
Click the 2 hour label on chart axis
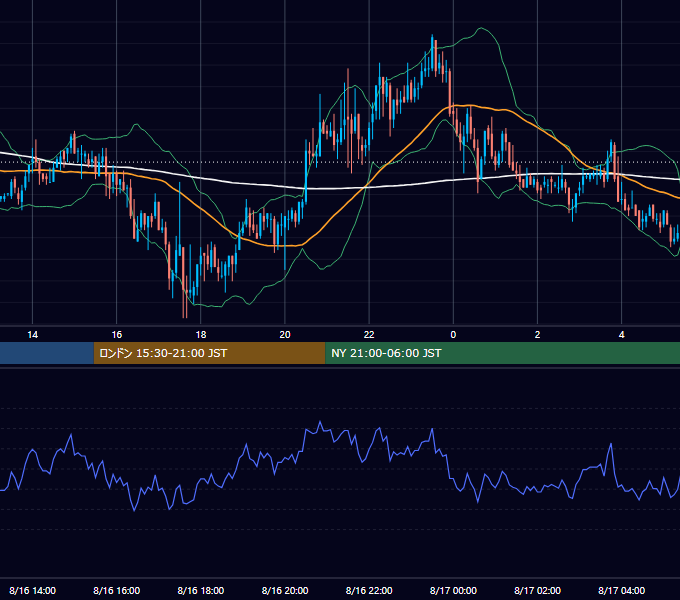pos(537,335)
